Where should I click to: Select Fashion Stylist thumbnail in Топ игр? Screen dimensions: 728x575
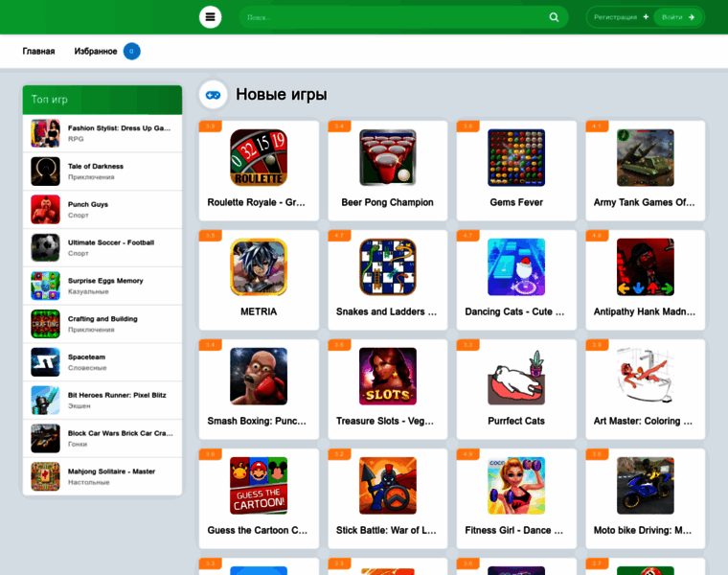[46, 133]
